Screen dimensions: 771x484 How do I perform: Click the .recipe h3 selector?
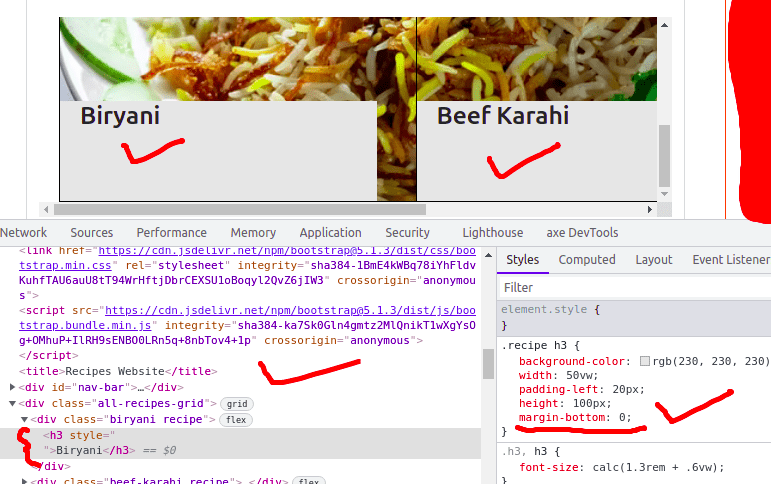point(534,345)
